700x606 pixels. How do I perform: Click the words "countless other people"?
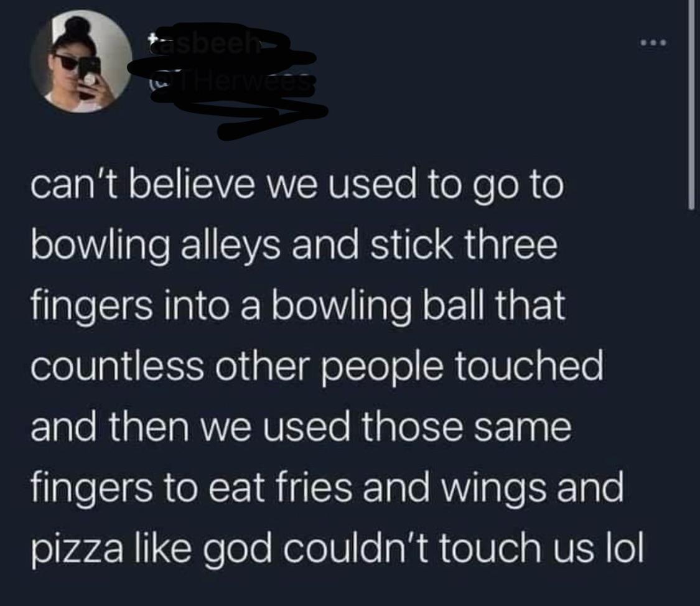pyautogui.click(x=235, y=368)
